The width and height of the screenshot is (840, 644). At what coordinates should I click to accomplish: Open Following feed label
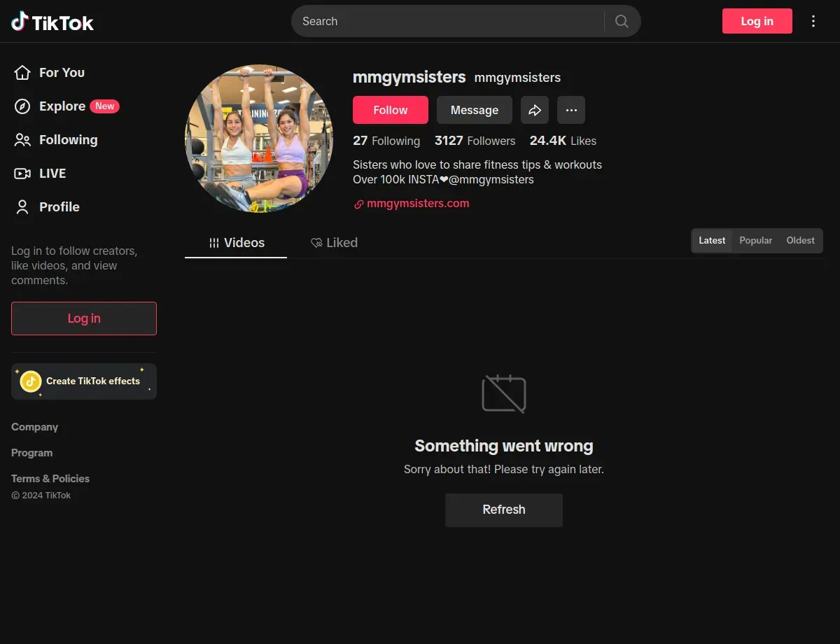[69, 140]
